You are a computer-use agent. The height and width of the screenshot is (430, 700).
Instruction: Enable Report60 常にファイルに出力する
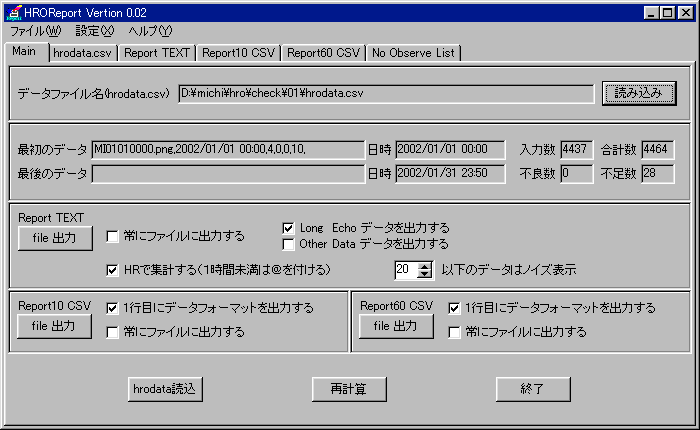454,332
